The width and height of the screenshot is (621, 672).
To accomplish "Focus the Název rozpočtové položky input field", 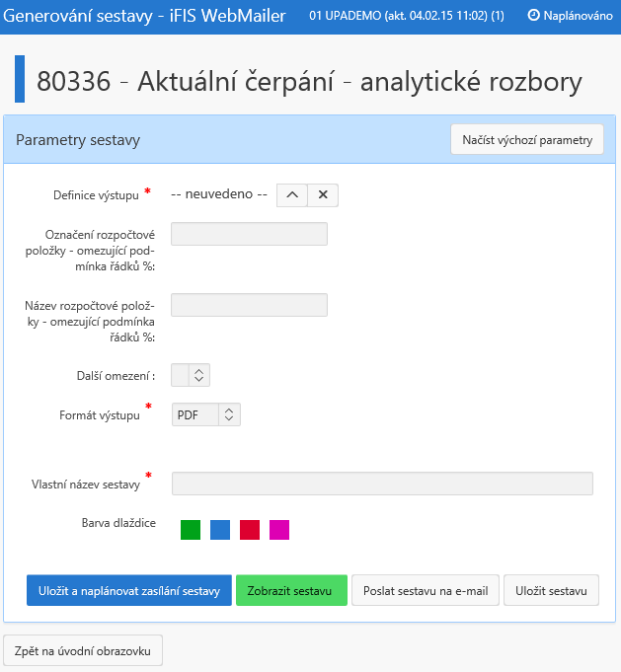I will click(x=249, y=305).
